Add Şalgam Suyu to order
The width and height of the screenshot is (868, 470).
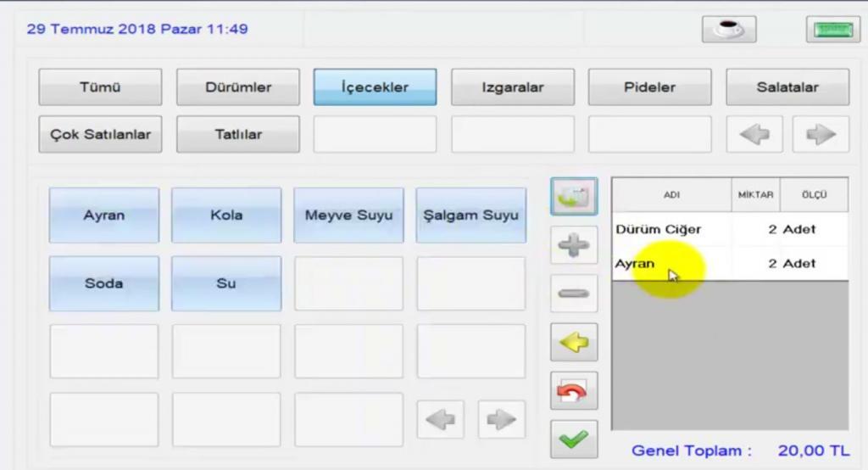471,215
